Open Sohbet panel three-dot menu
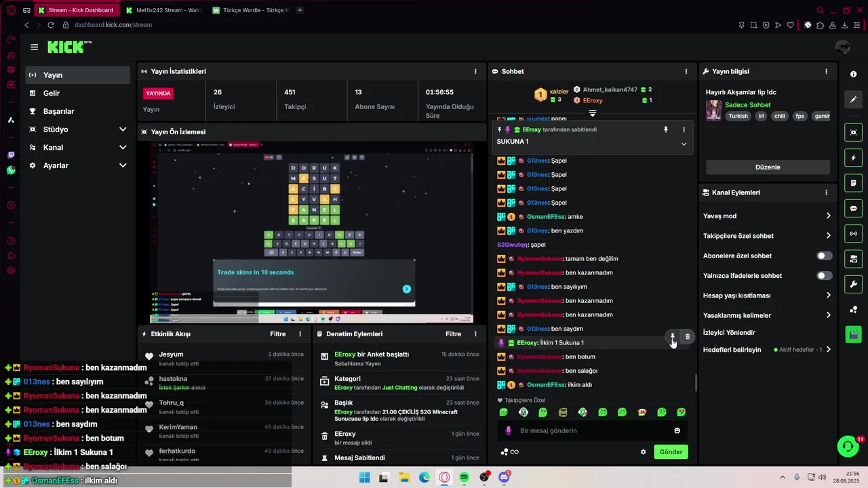 click(x=686, y=71)
